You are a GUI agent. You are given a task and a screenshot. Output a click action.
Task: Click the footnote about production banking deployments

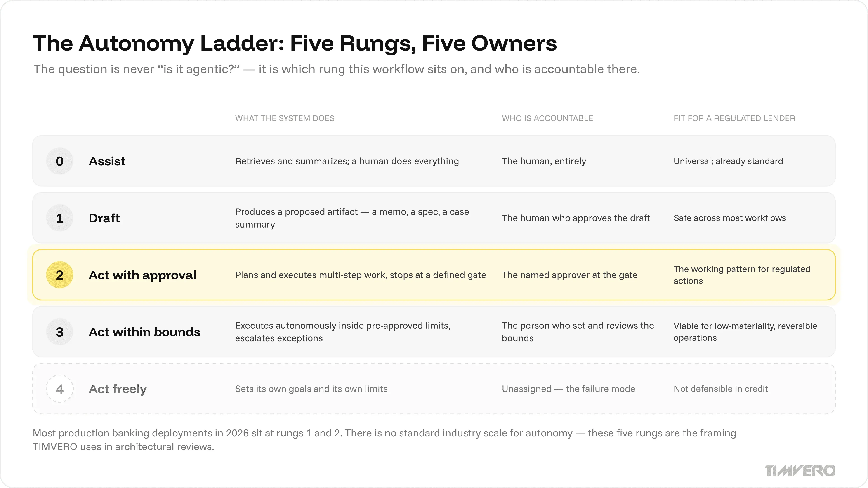[384, 439]
